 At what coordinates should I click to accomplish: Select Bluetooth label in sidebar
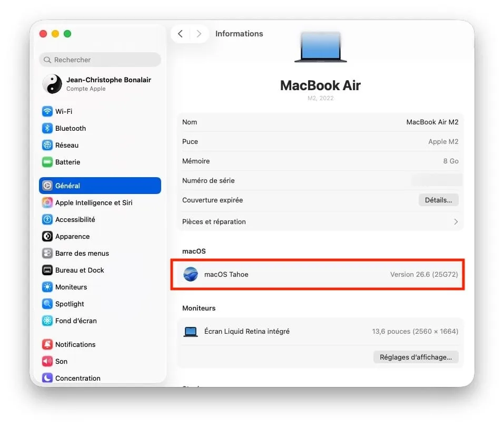[71, 128]
